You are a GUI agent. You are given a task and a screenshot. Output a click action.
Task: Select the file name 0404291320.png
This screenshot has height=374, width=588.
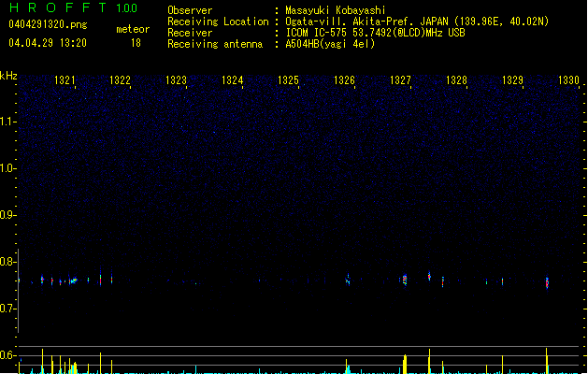[x=48, y=24]
